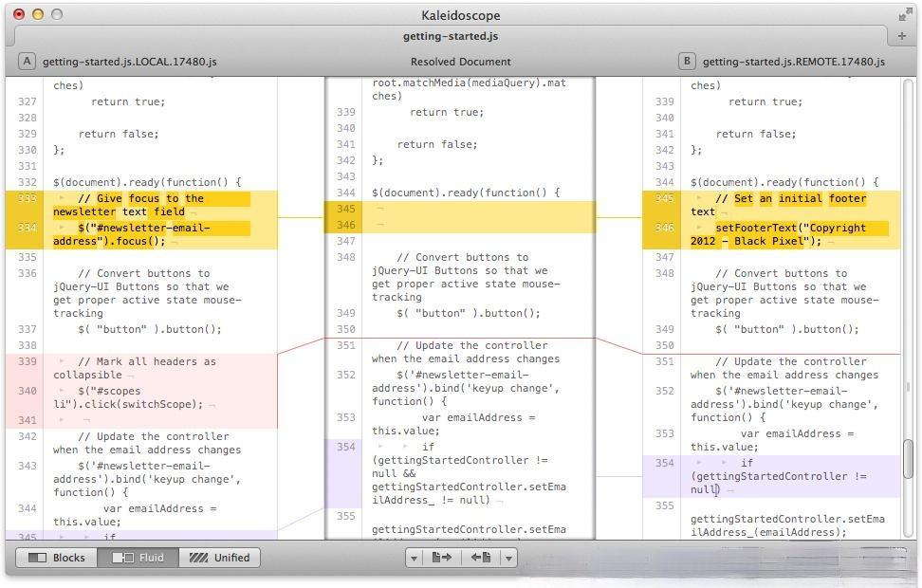Image resolution: width=922 pixels, height=588 pixels.
Task: Click line 355 setEmailAddress_ in REMOTE pane
Action: pos(787,525)
